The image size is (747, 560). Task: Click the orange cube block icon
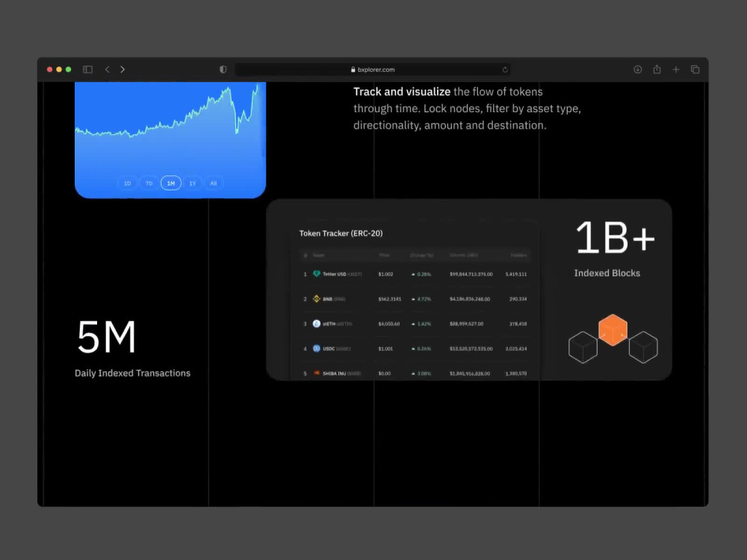613,329
